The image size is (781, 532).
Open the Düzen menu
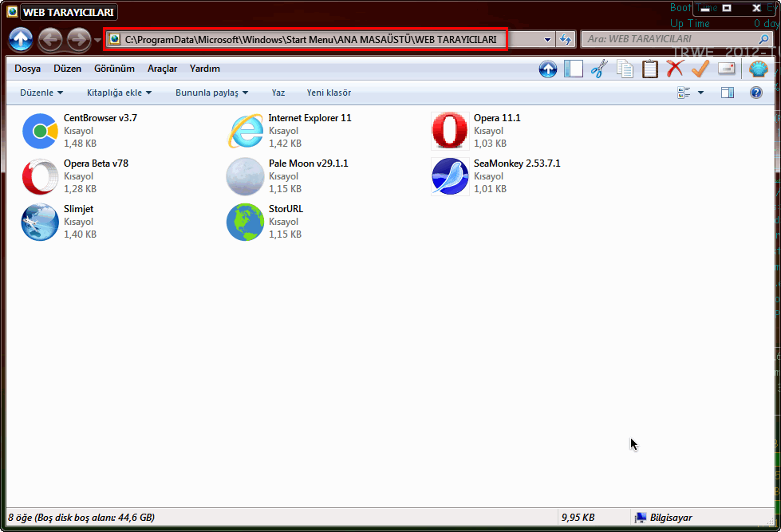[67, 69]
